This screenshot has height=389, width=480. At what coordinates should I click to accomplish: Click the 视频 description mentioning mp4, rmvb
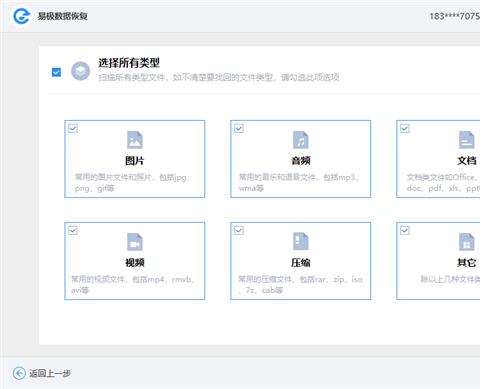pos(132,284)
